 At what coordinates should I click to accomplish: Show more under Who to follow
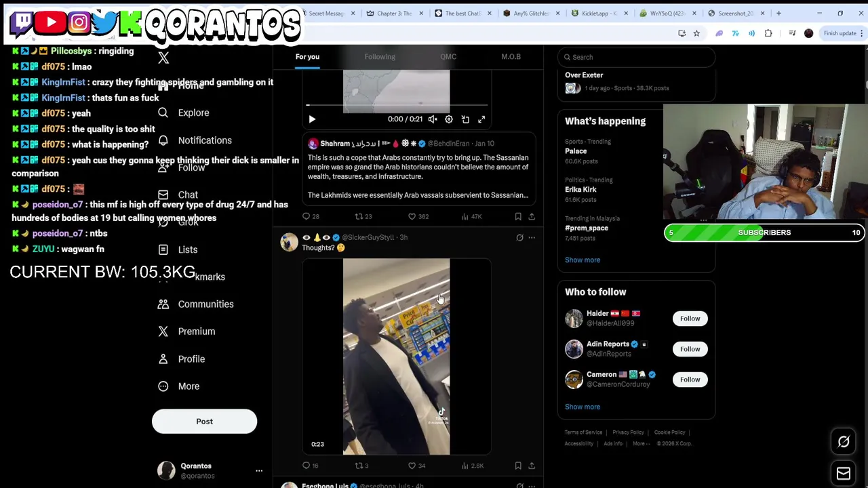tap(583, 407)
